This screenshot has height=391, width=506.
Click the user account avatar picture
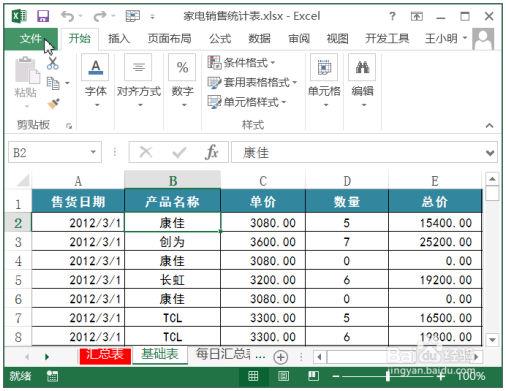483,39
